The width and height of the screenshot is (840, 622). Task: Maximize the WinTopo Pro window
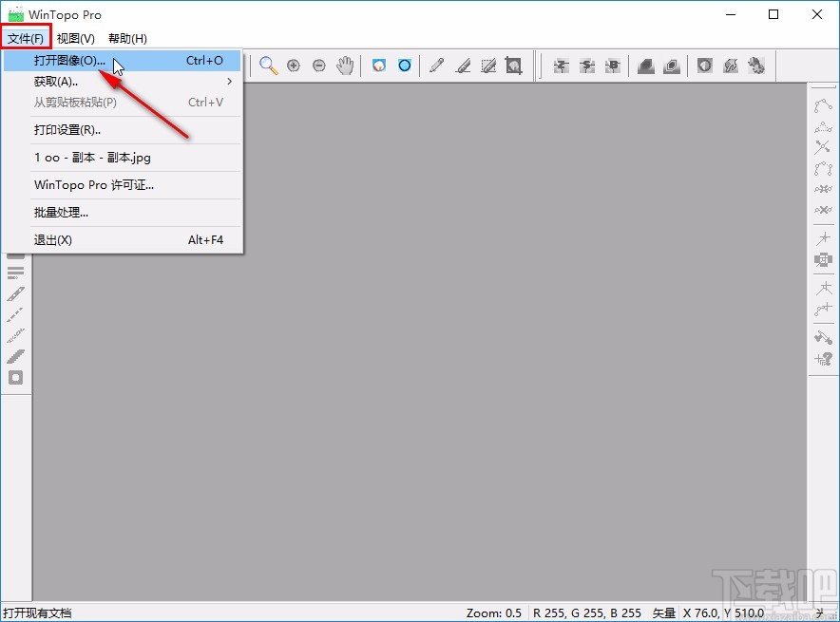tap(773, 14)
